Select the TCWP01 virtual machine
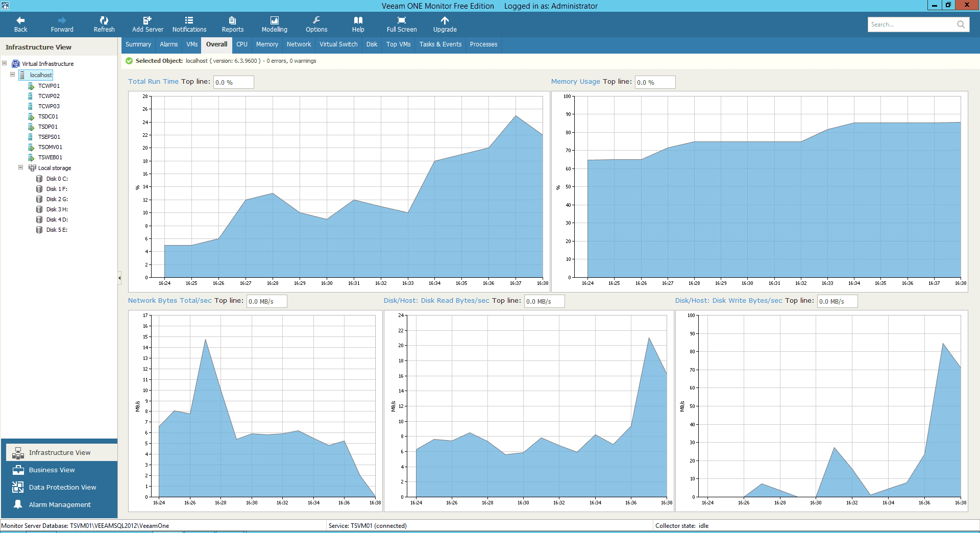The image size is (980, 533). (x=48, y=86)
